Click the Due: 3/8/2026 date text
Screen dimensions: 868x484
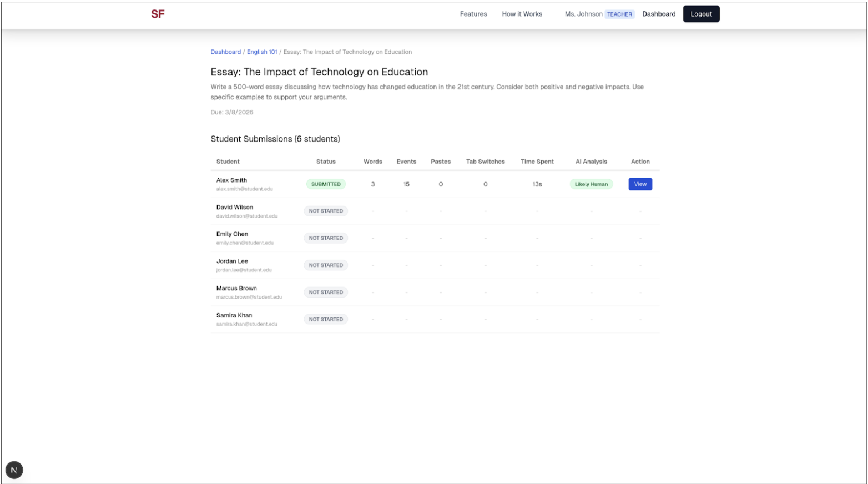tap(232, 112)
